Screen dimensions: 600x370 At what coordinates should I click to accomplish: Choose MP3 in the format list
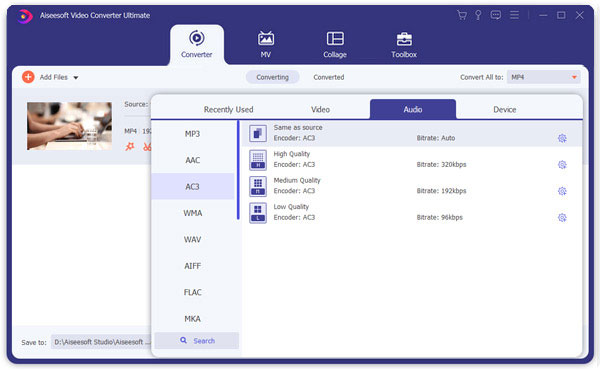pyautogui.click(x=192, y=134)
